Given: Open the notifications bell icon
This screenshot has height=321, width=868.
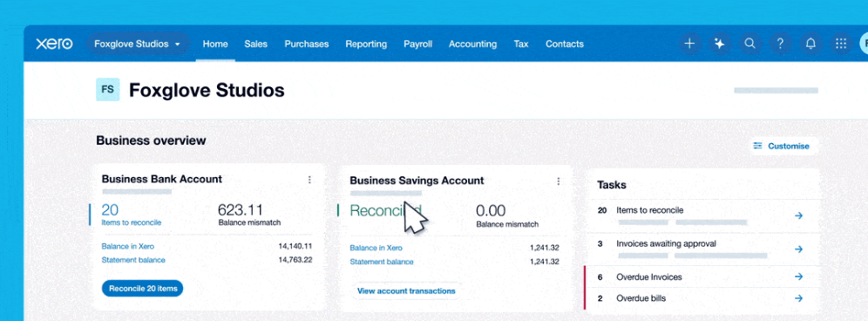Looking at the screenshot, I should [811, 44].
